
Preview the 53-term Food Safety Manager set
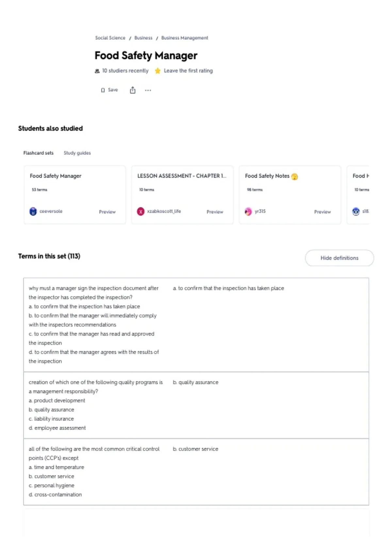pos(107,212)
